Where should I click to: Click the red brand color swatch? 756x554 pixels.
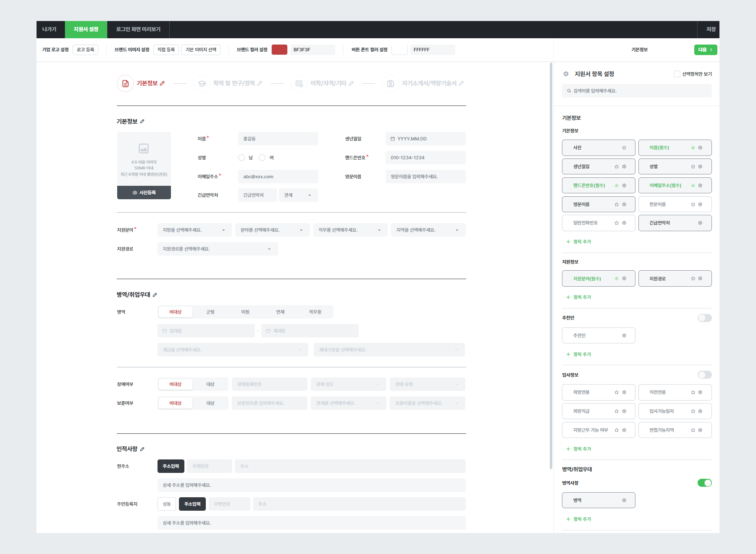tap(279, 50)
